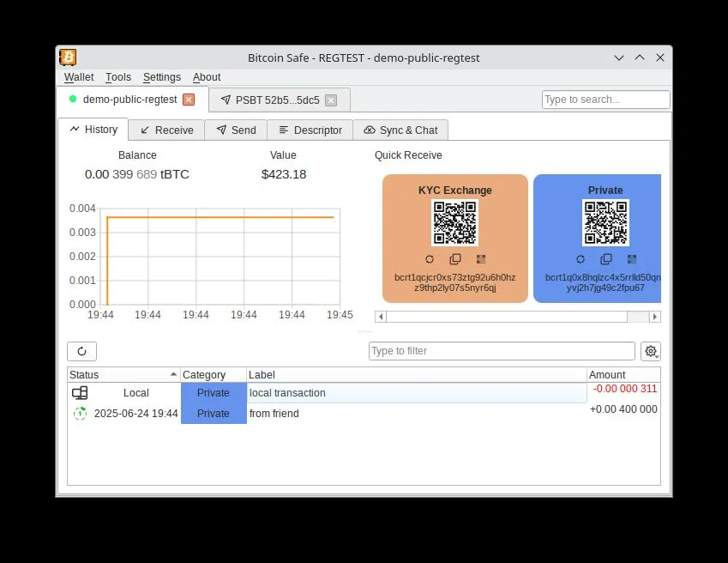Switch to the Send tab
Viewport: 728px width, 563px height.
[236, 130]
